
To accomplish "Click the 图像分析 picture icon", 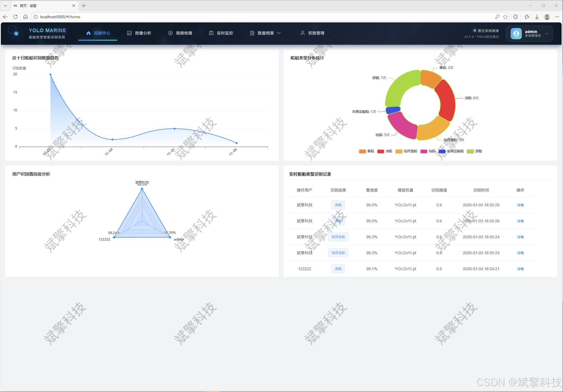I will pyautogui.click(x=129, y=33).
